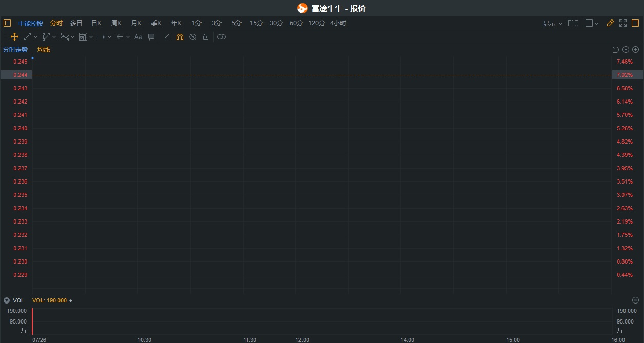This screenshot has height=343, width=644.
Task: Collapse the VOL indicator panel
Action: 7,300
